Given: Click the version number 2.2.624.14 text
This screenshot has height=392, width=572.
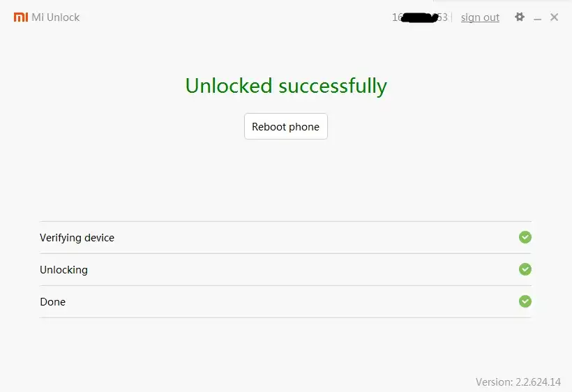Looking at the screenshot, I should [x=539, y=382].
